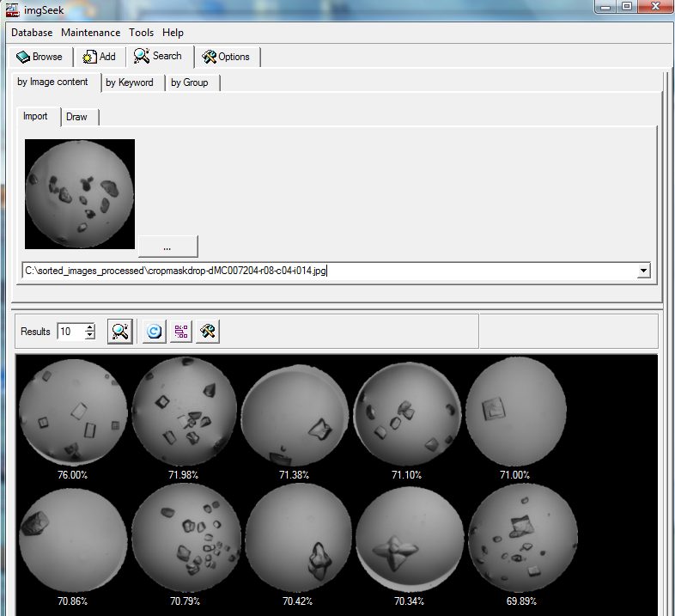Open the Tools menu
Viewport: 675px width, 616px height.
click(x=142, y=33)
